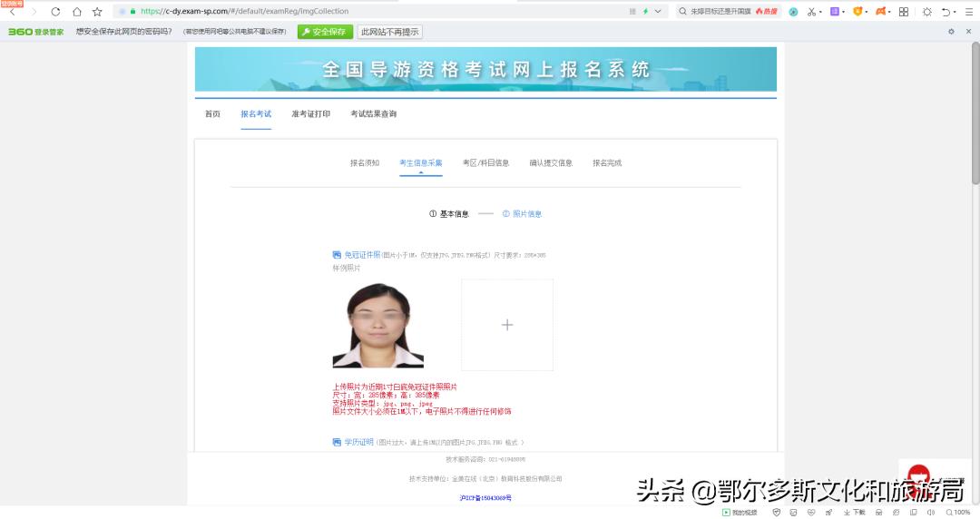Click the teal compass extension icon
This screenshot has width=980, height=519.
793,11
